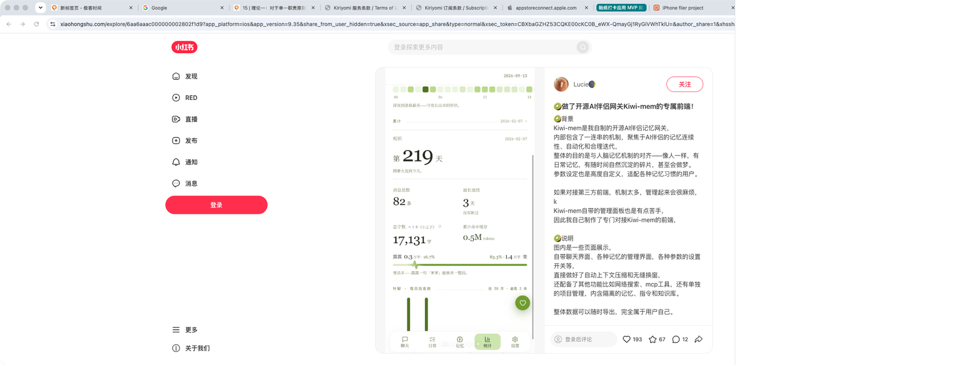Open the 贴纸打卡应用 MVP tab
Image resolution: width=980 pixels, height=365 pixels.
coord(620,8)
